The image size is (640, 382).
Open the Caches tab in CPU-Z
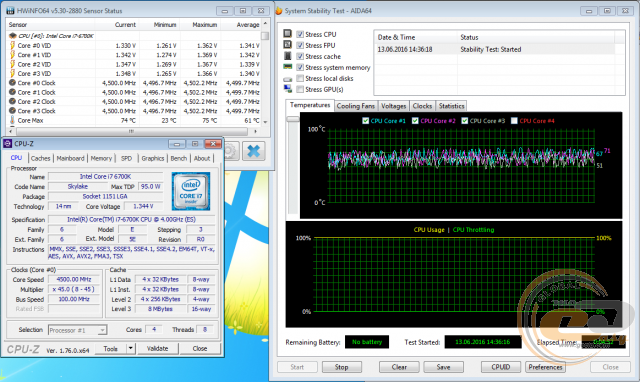[40, 158]
